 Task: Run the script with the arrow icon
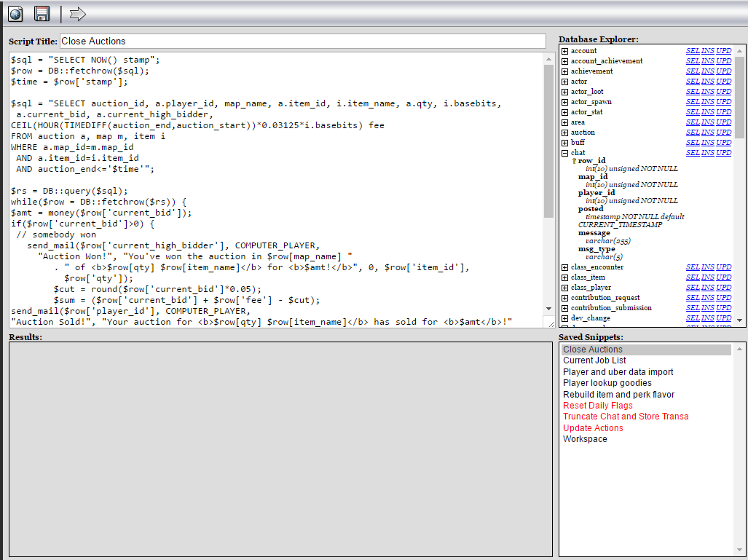[x=76, y=13]
